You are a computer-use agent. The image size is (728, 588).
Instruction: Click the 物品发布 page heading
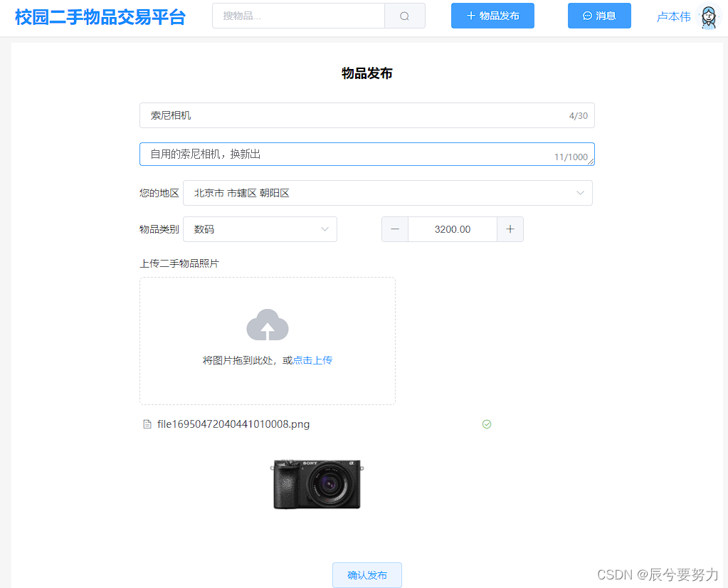366,73
